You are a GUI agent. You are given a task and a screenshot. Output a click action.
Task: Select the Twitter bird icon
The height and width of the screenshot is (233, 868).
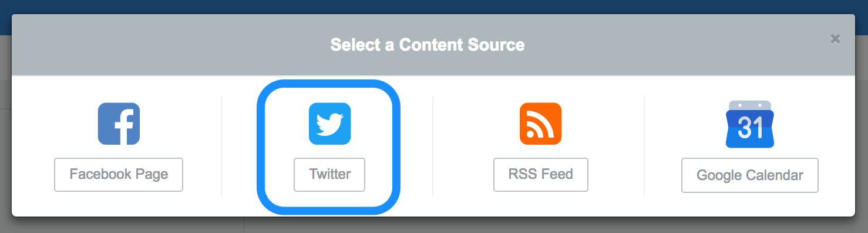click(x=329, y=124)
